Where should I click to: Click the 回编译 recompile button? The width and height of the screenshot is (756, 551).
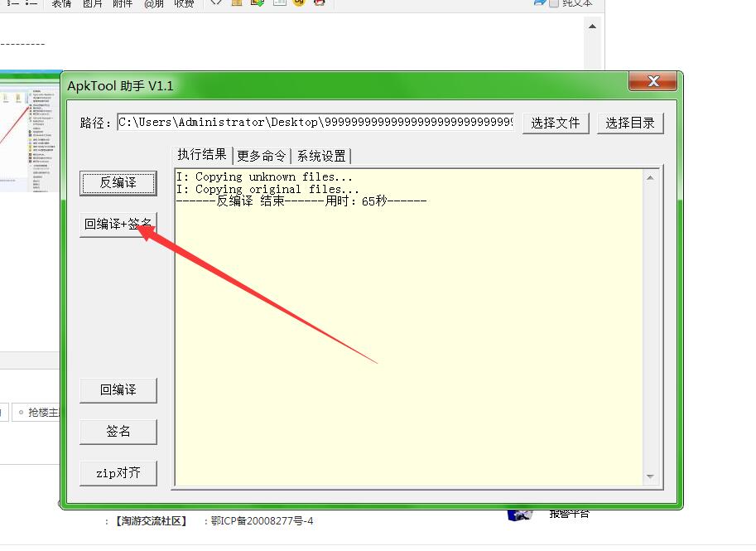pos(118,390)
